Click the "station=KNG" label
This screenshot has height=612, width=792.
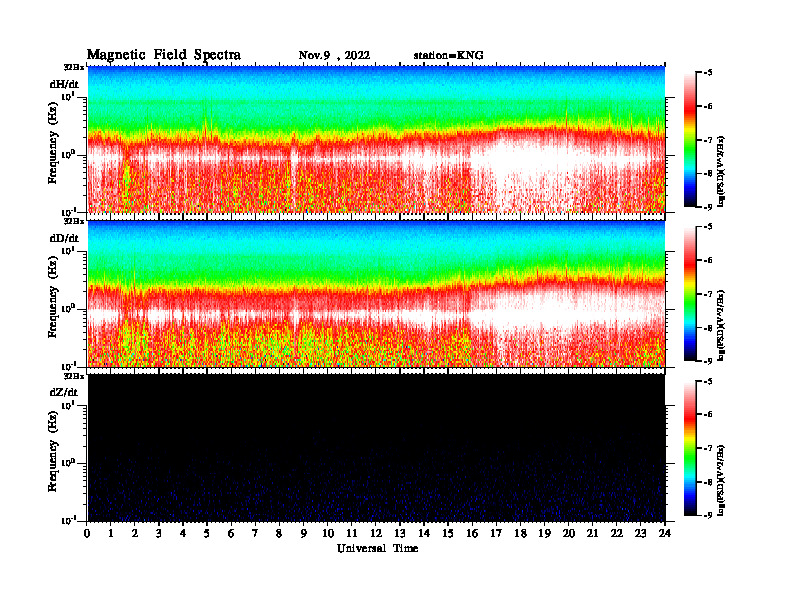[x=448, y=56]
